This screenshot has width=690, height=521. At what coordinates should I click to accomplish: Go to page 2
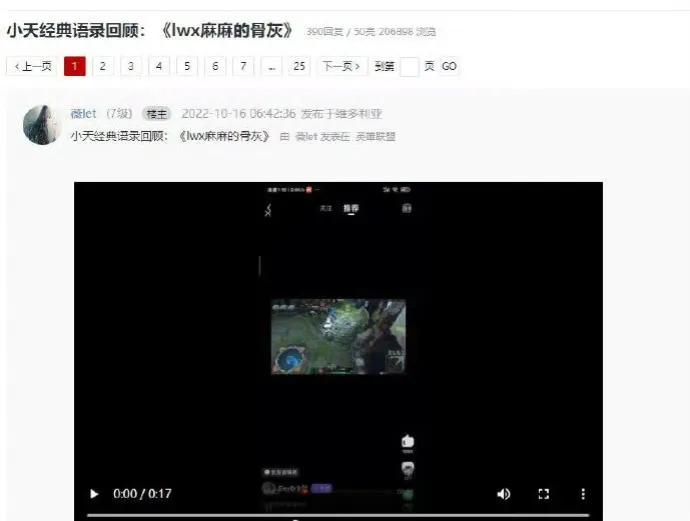coord(103,66)
